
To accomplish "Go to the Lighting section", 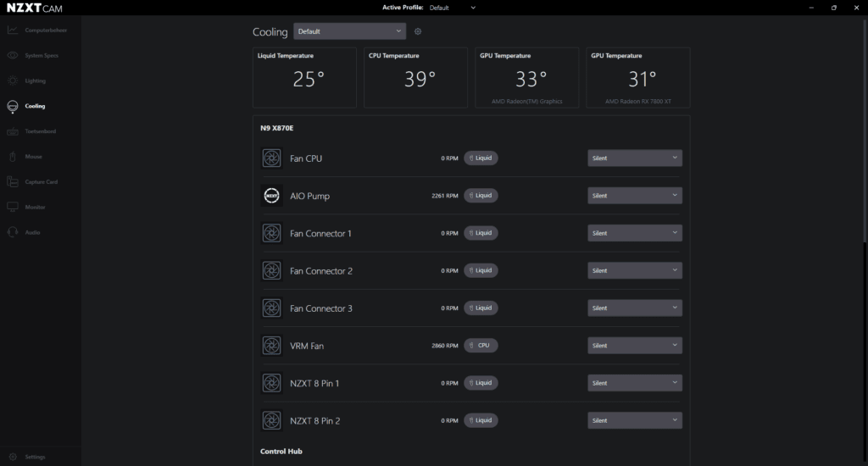I will click(26, 80).
